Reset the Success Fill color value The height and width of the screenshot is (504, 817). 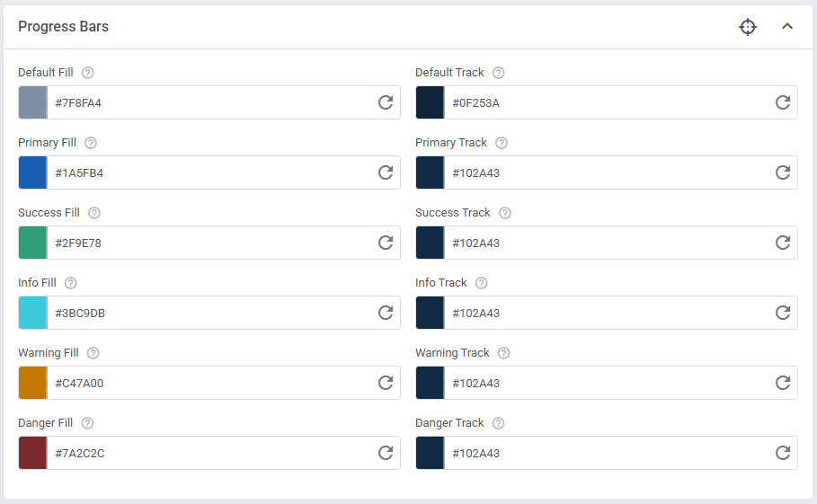click(x=386, y=243)
